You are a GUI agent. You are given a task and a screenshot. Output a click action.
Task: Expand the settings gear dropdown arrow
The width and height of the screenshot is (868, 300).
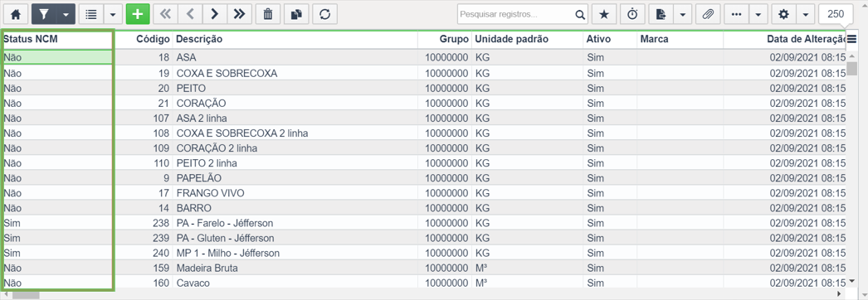point(806,14)
